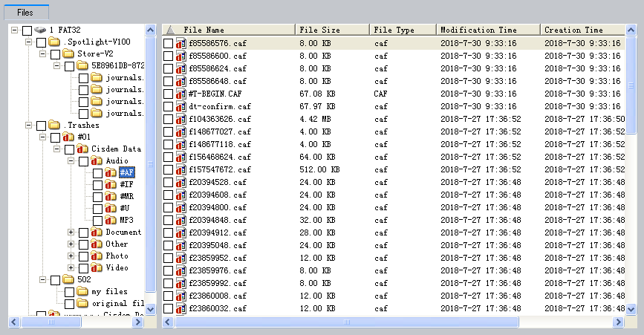Tick the checkbox for dt-confirm.caf

point(168,107)
